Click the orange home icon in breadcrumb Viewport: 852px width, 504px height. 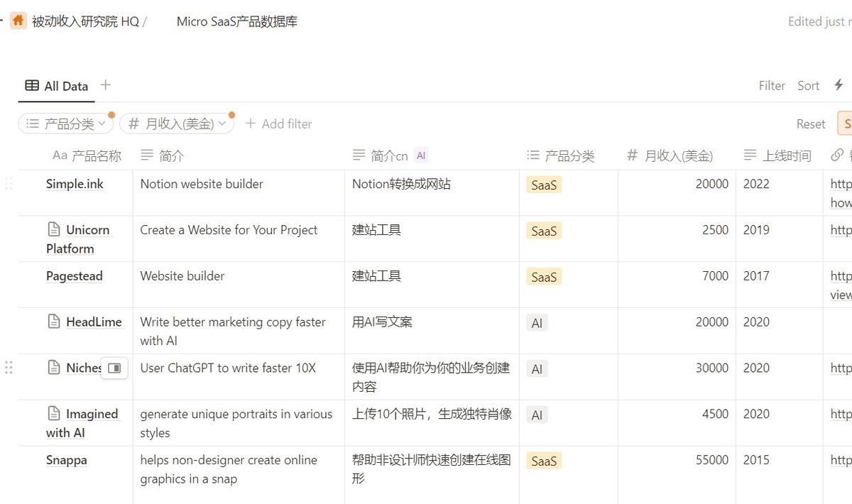18,21
